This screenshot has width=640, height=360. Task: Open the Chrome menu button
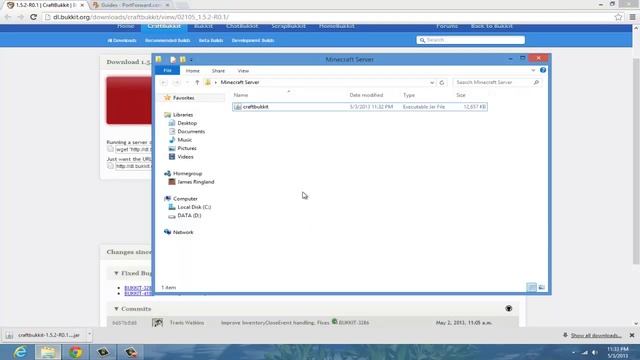(632, 17)
